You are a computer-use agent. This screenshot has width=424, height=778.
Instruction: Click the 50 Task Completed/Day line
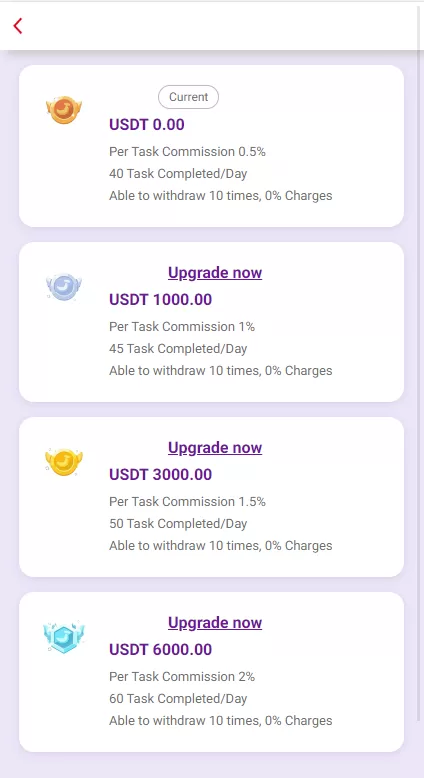178,524
